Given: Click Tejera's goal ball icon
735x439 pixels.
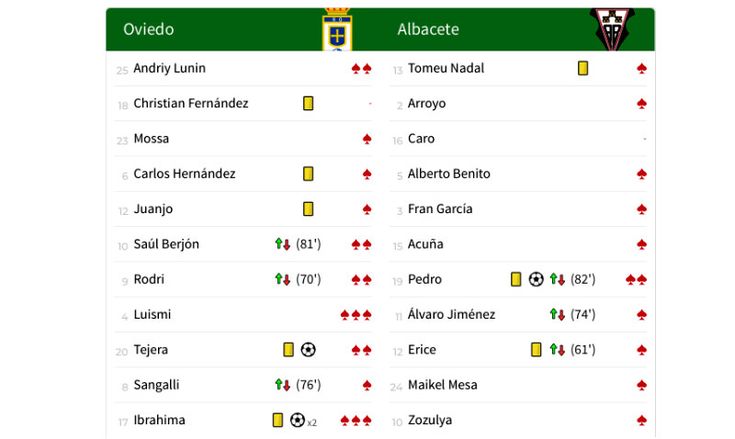Looking at the screenshot, I should click(308, 350).
